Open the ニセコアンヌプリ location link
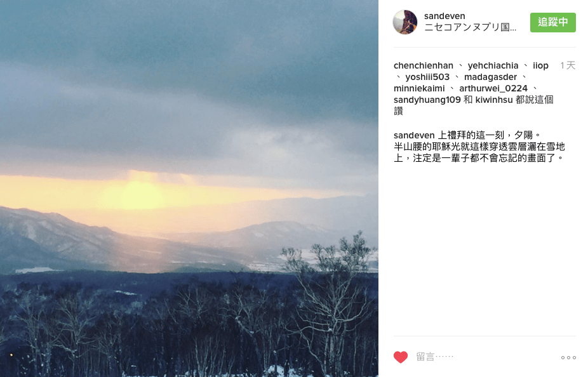 pyautogui.click(x=470, y=27)
